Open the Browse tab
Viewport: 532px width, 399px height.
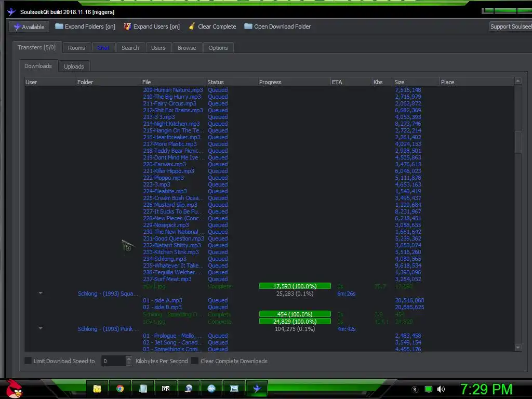pos(187,48)
